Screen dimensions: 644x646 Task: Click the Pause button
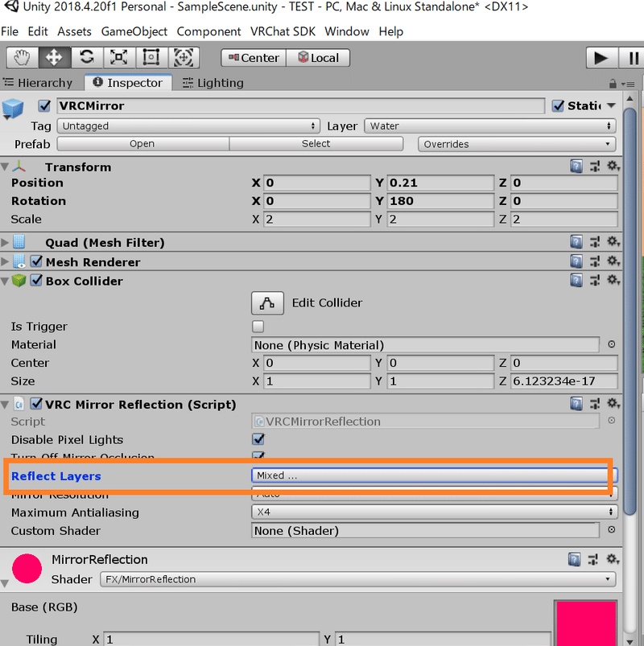click(632, 58)
